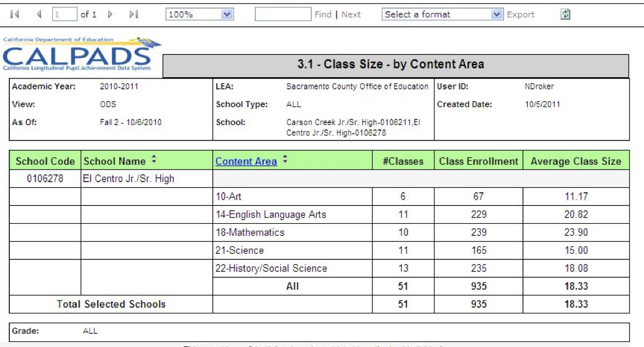Image resolution: width=644 pixels, height=347 pixels.
Task: Click average class size 23.90
Action: 576,233
